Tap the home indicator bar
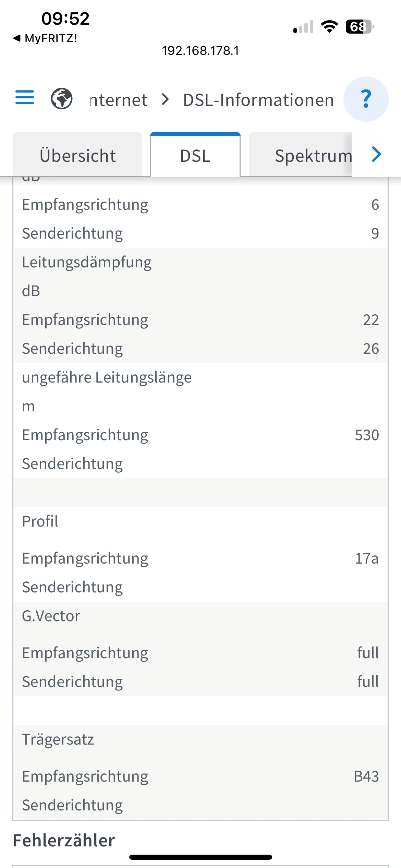The width and height of the screenshot is (401, 868). [x=200, y=857]
